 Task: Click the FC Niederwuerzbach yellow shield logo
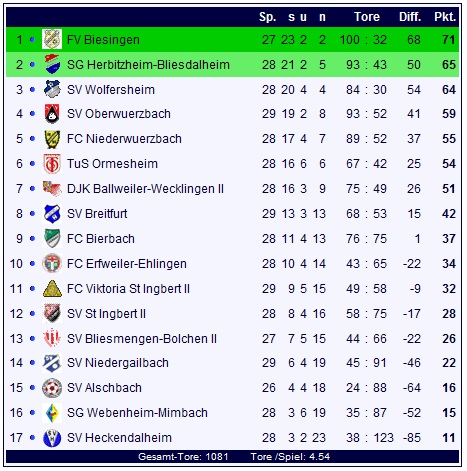click(52, 139)
